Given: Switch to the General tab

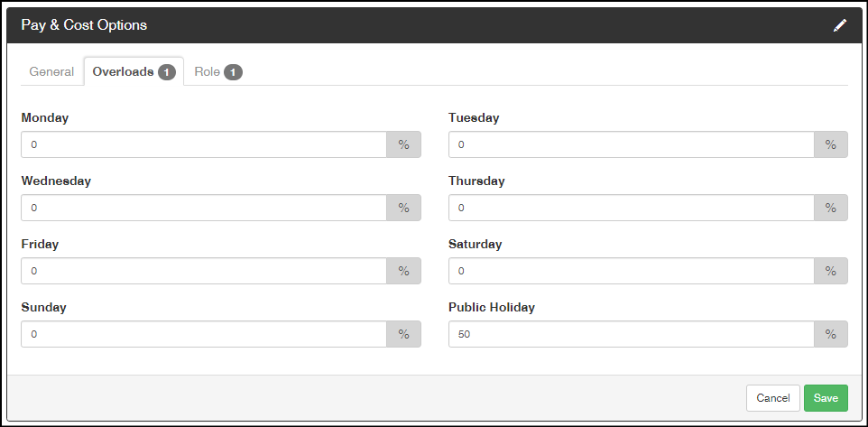Looking at the screenshot, I should (51, 72).
